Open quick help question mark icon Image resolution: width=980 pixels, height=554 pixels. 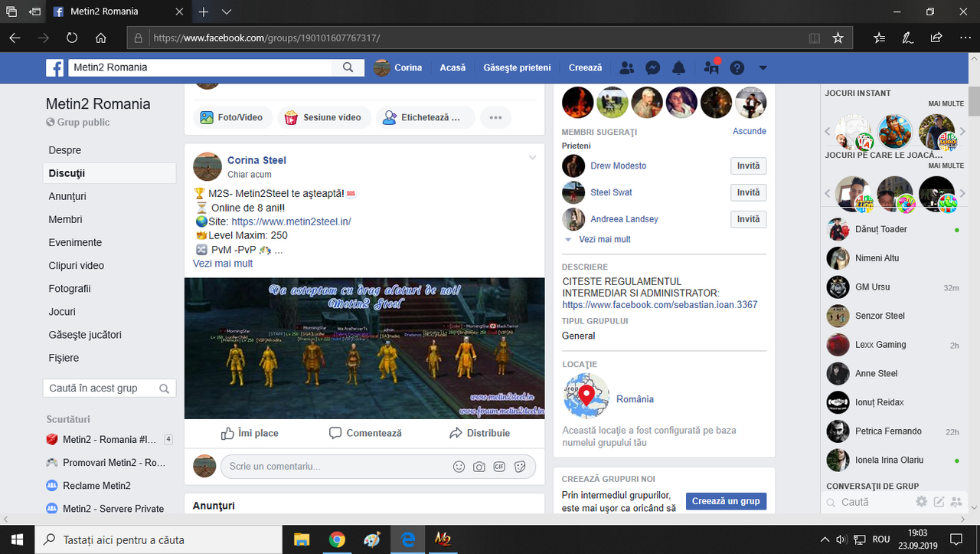pos(737,68)
